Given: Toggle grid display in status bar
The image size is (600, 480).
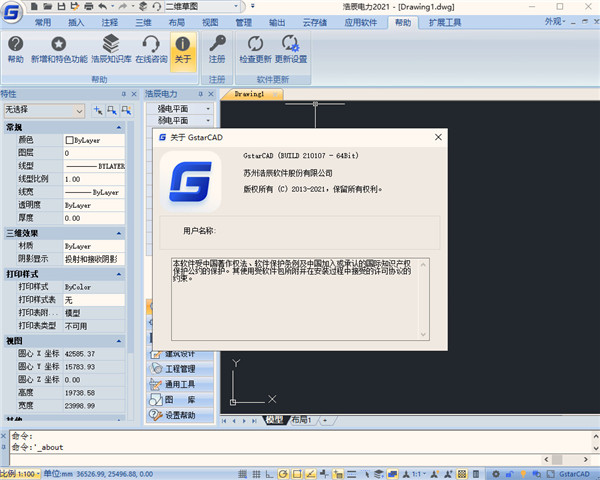Looking at the screenshot, I should (256, 474).
